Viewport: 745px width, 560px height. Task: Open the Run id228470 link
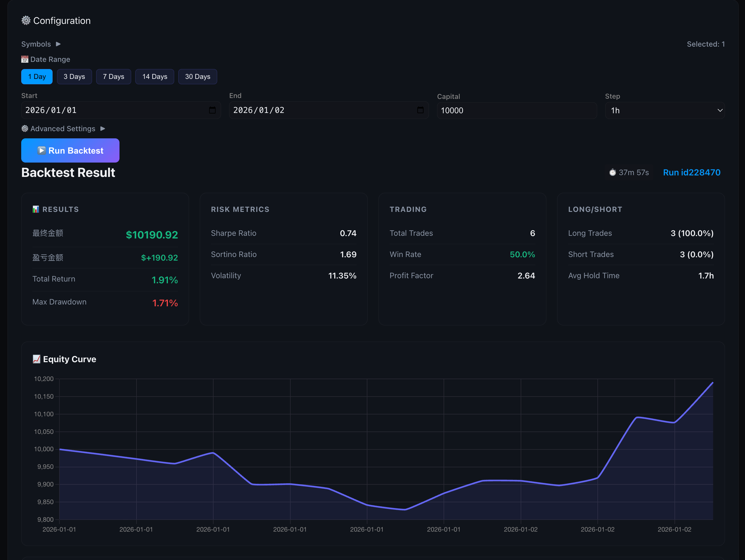(692, 172)
